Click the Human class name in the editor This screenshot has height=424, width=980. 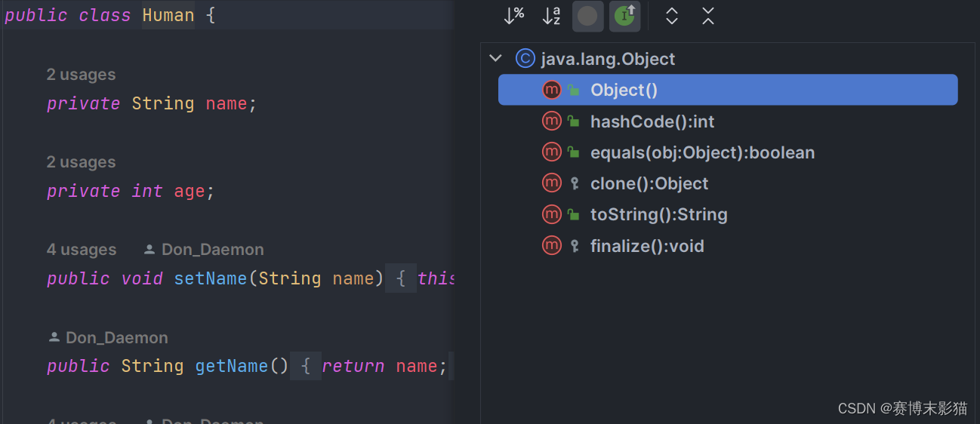[x=168, y=16]
